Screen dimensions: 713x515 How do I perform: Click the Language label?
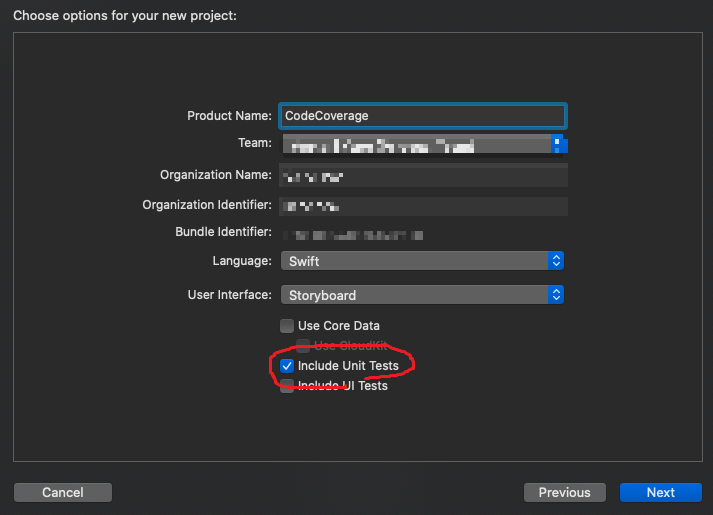(242, 261)
